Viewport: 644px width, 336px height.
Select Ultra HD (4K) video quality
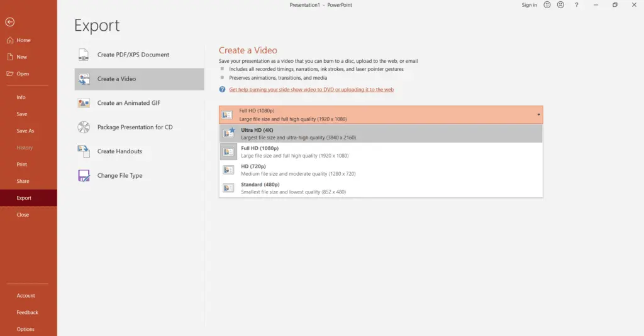(x=380, y=134)
